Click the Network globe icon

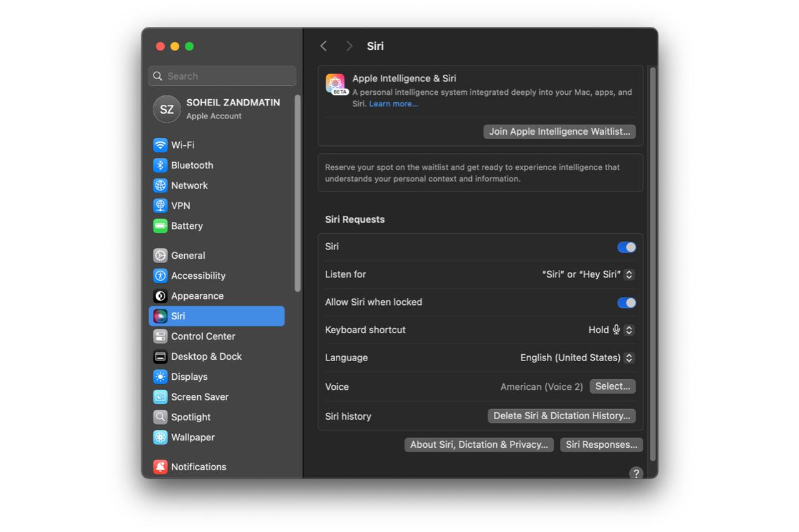pyautogui.click(x=160, y=185)
